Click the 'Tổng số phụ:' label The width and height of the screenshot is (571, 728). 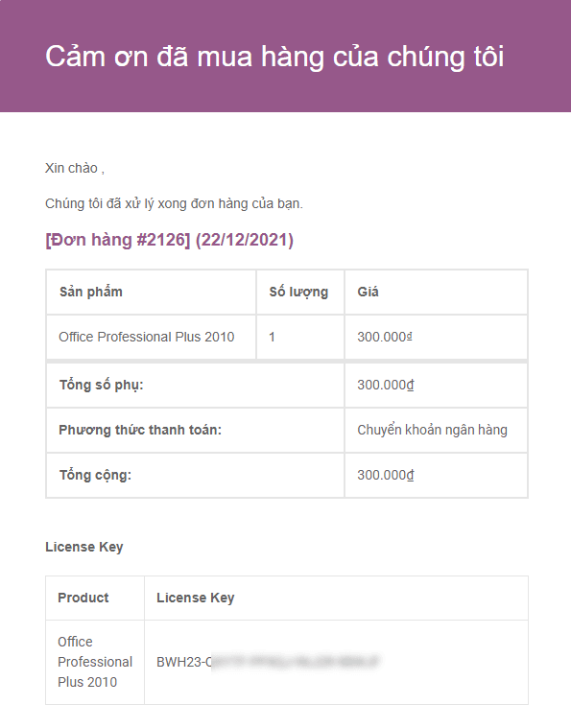102,385
